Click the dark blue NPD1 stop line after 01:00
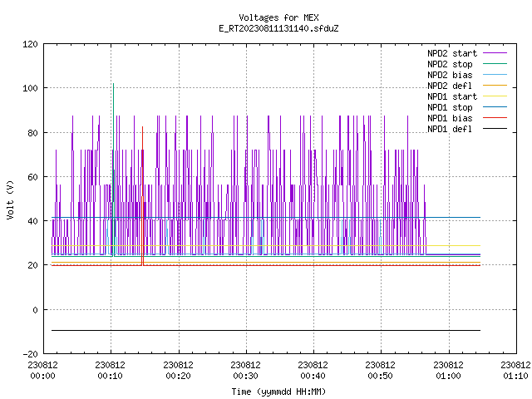Image resolution: width=532 pixels, height=399 pixels. coord(465,218)
